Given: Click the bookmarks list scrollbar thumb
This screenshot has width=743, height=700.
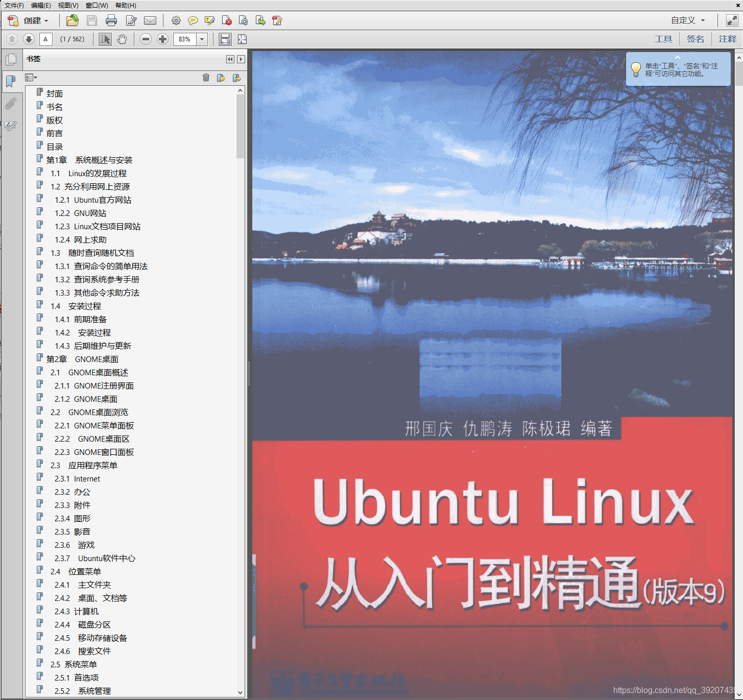Looking at the screenshot, I should pos(240,127).
